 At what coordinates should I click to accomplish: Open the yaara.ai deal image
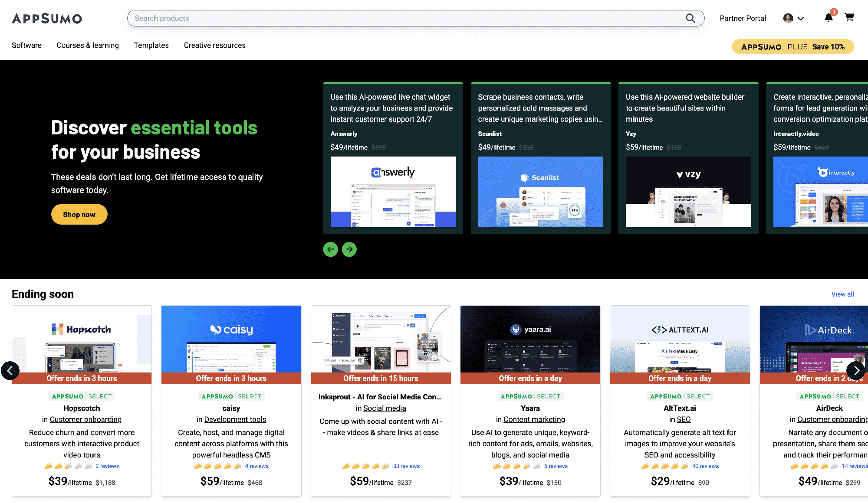[530, 339]
